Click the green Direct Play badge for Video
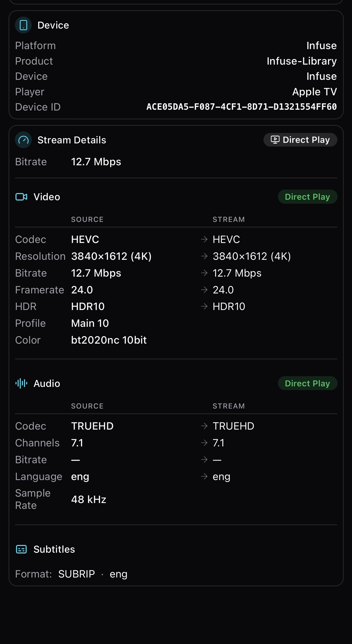The height and width of the screenshot is (644, 352). [x=307, y=197]
